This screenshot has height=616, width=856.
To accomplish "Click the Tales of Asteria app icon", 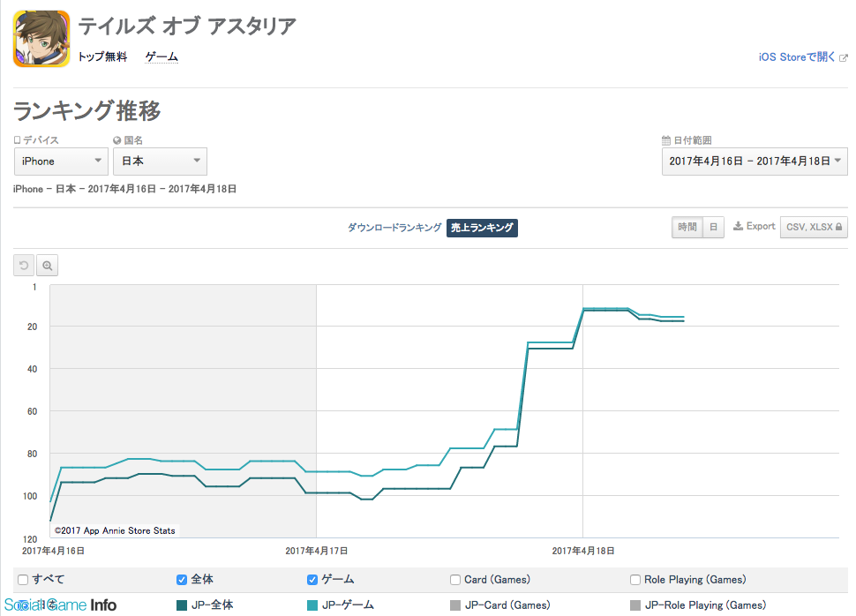I will tap(41, 39).
